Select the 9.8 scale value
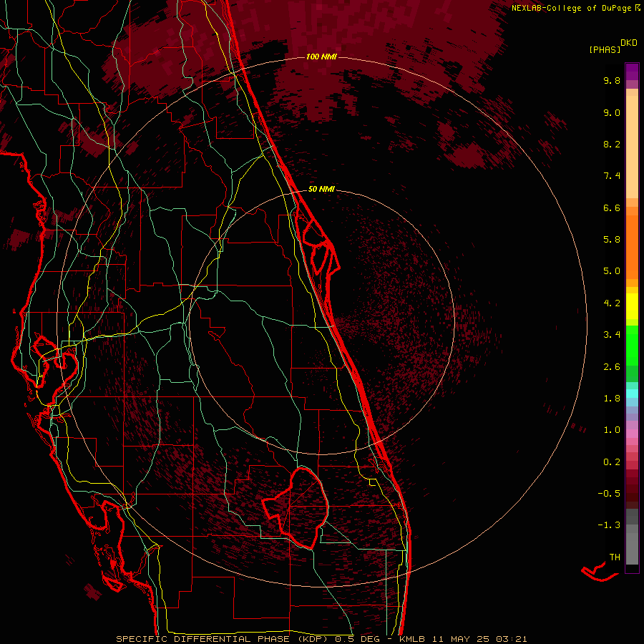 pos(612,80)
